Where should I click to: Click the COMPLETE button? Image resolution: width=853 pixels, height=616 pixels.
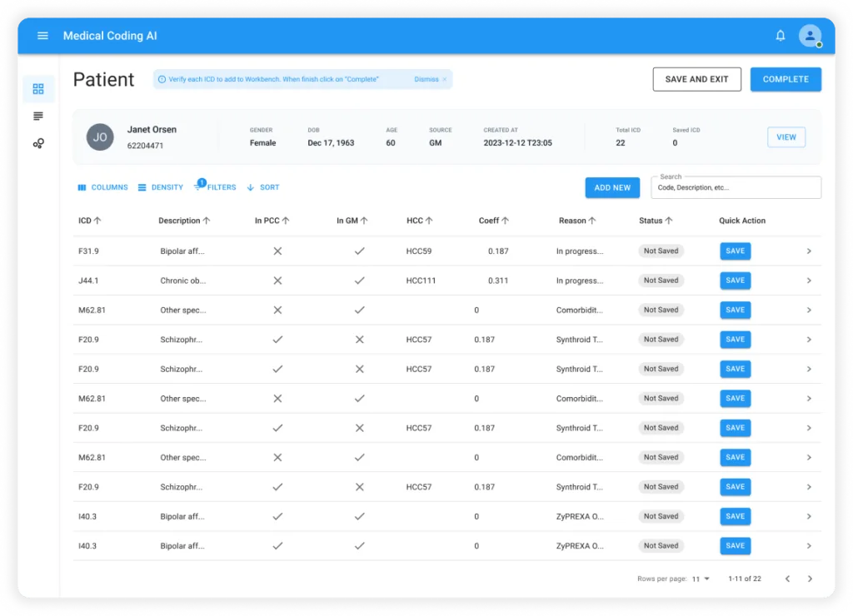click(786, 78)
